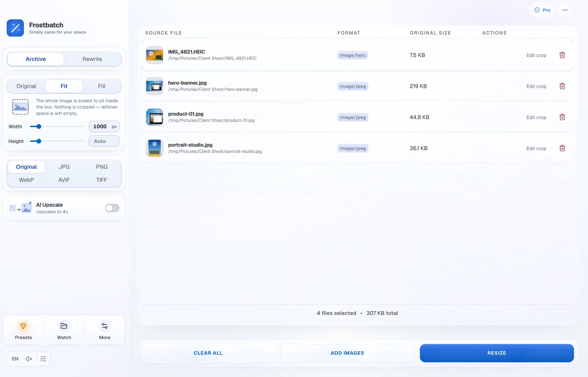
Task: Click the AI Upscale illustration icon
Action: pos(21,208)
